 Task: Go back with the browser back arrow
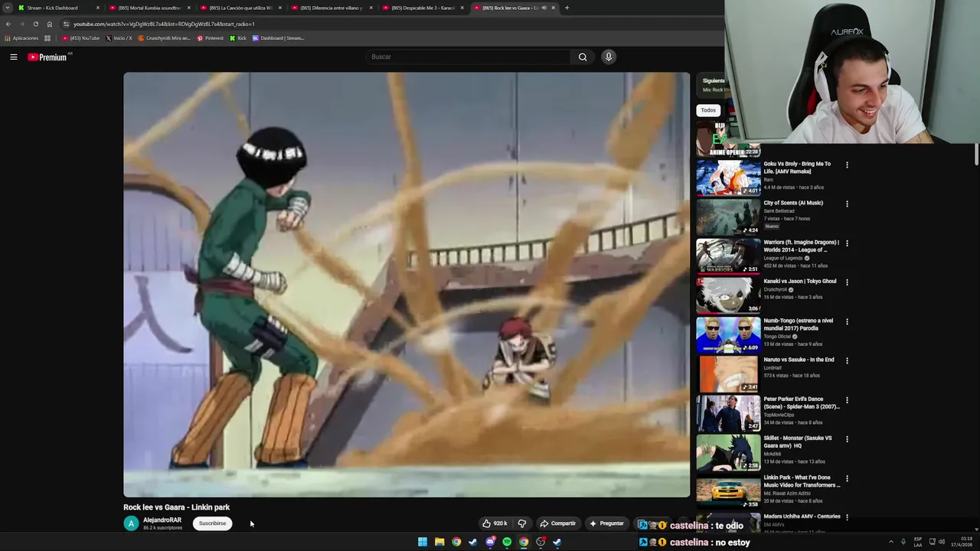click(x=8, y=24)
